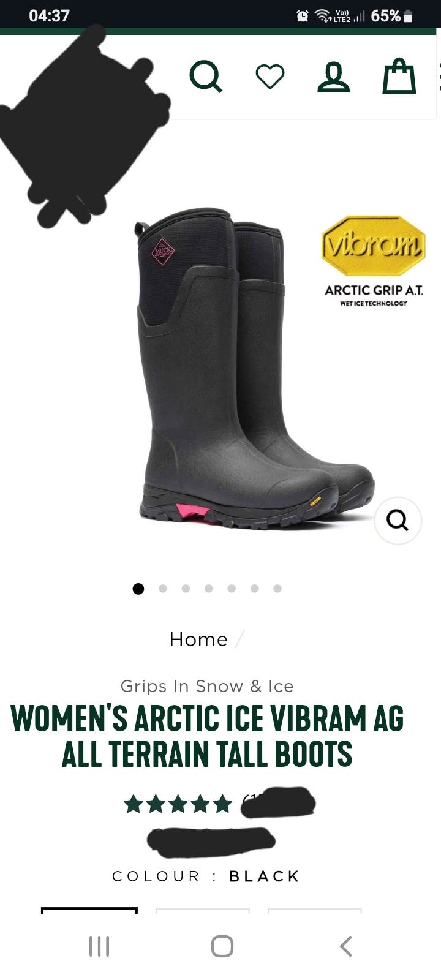Open the account profile icon
Screen dimensions: 441x980
tap(334, 77)
